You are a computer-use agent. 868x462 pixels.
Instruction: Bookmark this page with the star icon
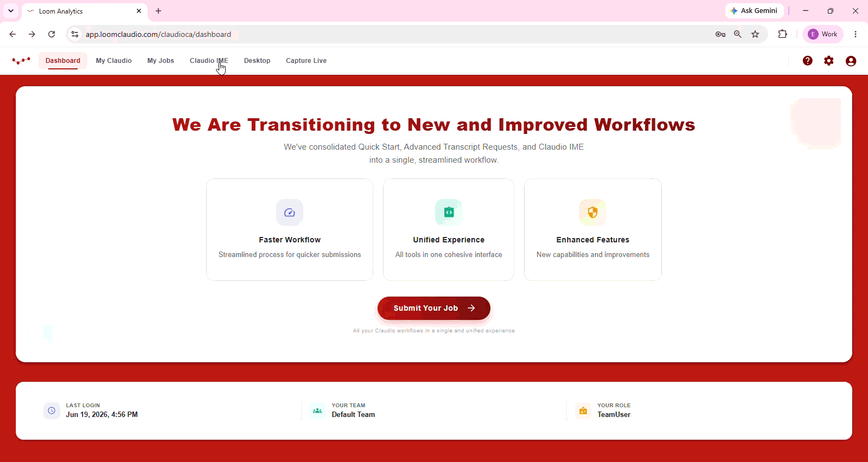point(755,34)
